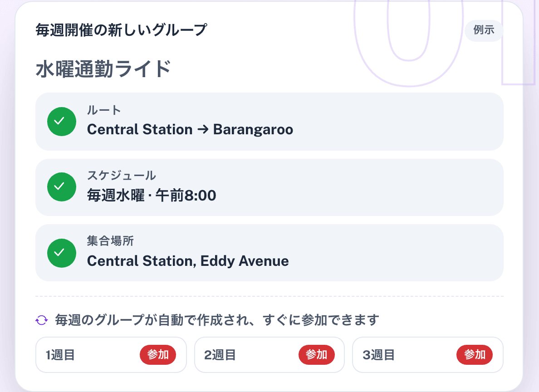
Task: Click the 集合場所 label text
Action: pos(110,241)
